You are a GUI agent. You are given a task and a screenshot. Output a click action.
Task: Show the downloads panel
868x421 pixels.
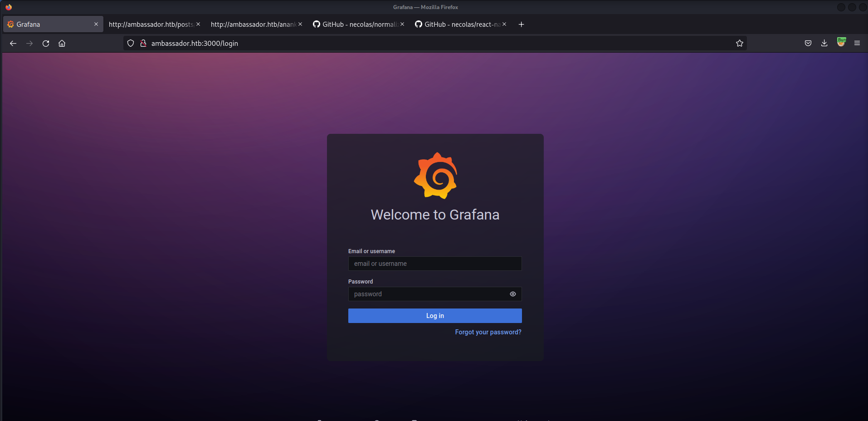824,44
